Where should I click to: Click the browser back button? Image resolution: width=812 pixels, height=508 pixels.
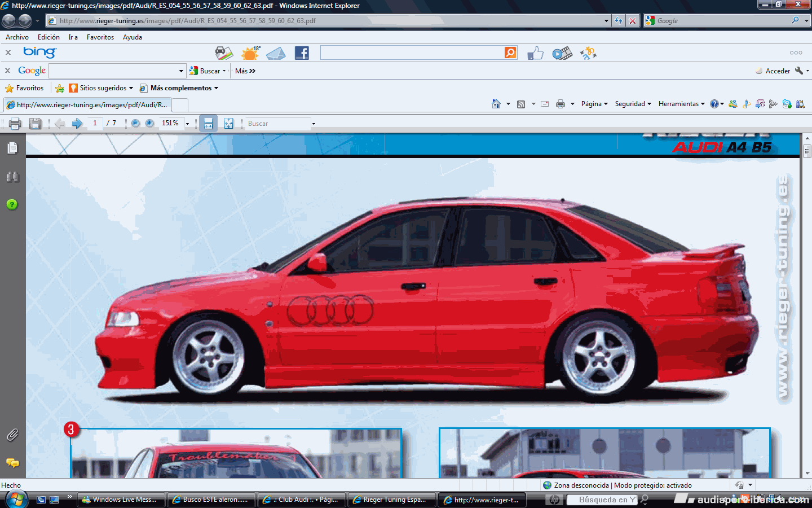tap(8, 21)
